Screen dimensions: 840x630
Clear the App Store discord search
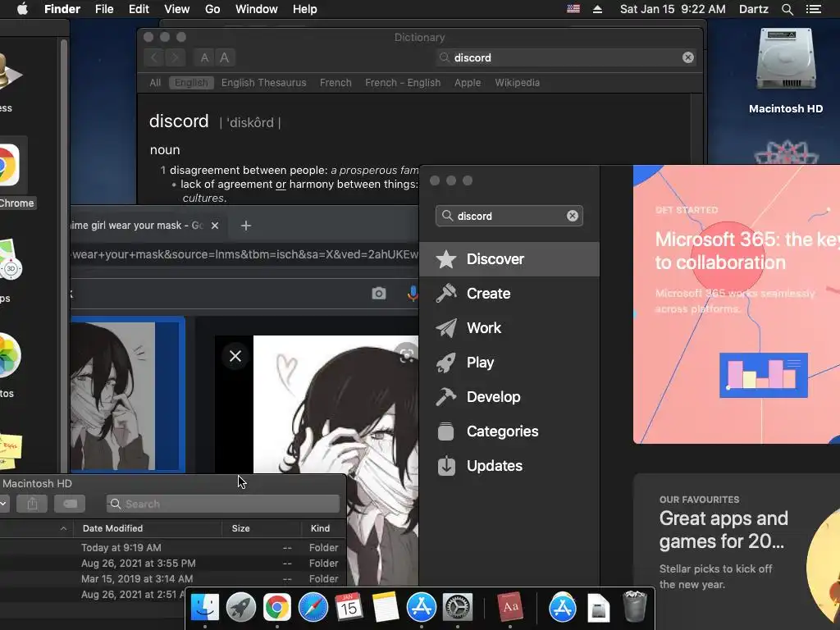[x=572, y=216]
